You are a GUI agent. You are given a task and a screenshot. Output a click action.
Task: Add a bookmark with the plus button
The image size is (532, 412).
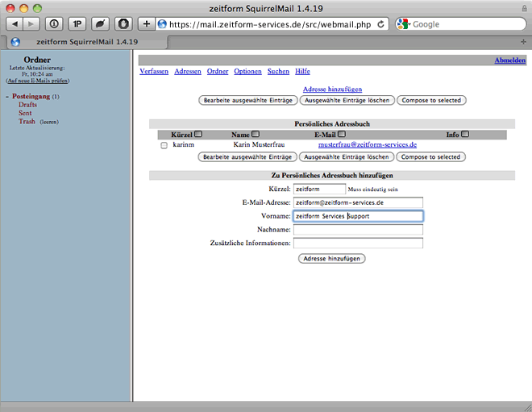point(146,24)
